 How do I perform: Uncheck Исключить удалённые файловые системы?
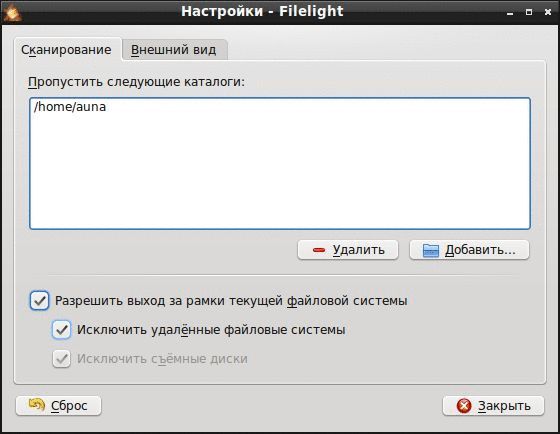coord(62,330)
